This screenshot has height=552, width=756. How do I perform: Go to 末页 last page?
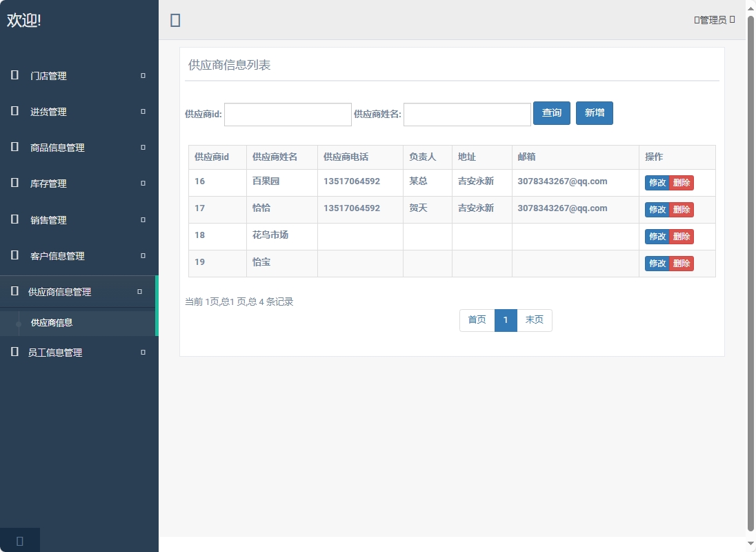pos(534,320)
